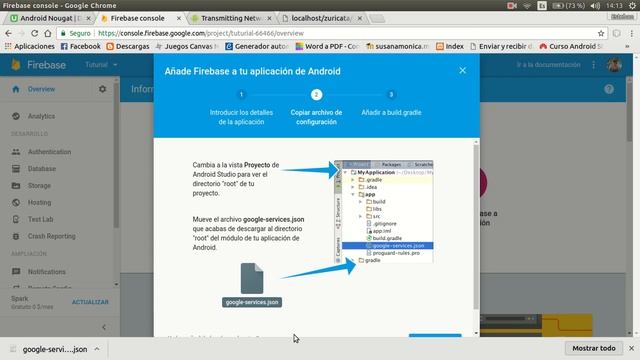Viewport: 640px width, 360px height.
Task: Close the downloads bar with the X
Action: 631,348
